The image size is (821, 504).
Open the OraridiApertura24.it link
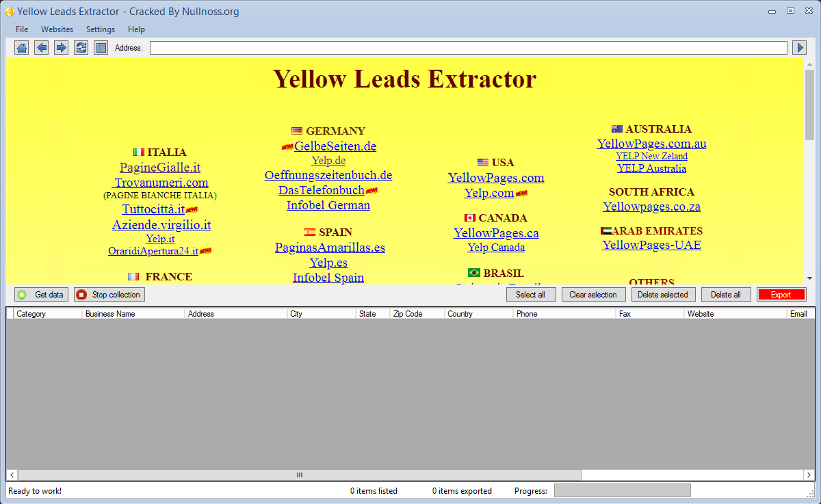pyautogui.click(x=153, y=251)
